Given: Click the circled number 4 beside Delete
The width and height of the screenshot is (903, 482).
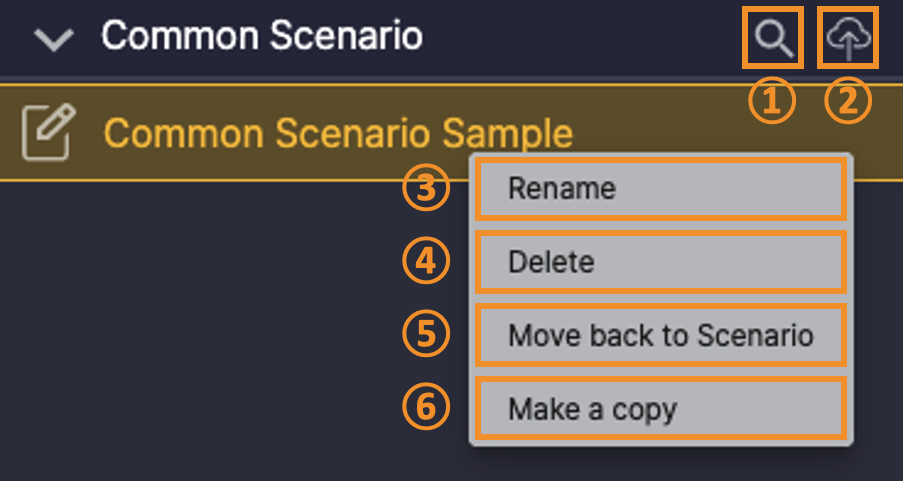Looking at the screenshot, I should coord(426,261).
